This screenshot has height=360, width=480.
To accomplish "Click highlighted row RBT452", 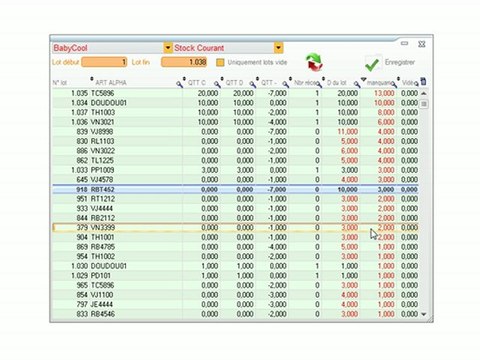I will [235, 189].
